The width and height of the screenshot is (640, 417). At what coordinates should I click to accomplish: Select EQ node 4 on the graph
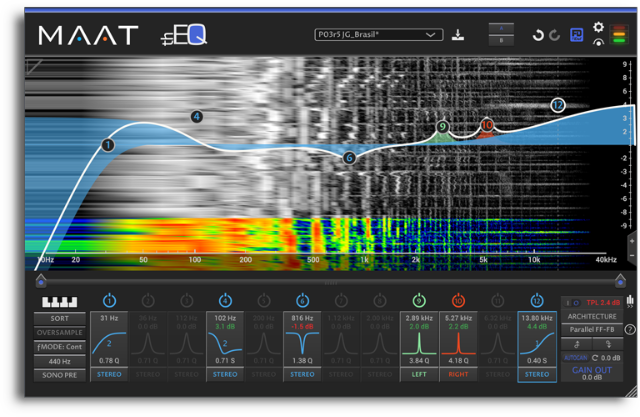197,117
